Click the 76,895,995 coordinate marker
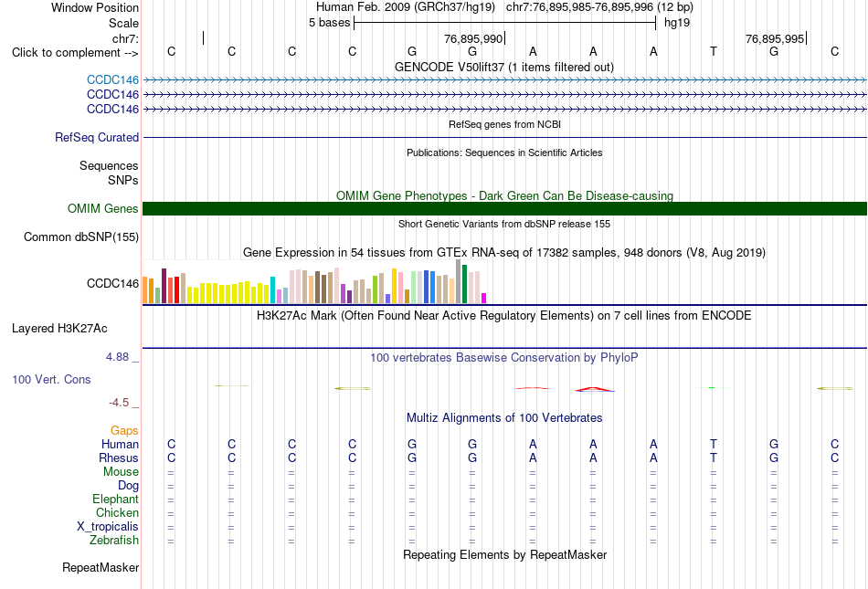Viewport: 868px width, 589px height. click(x=776, y=38)
